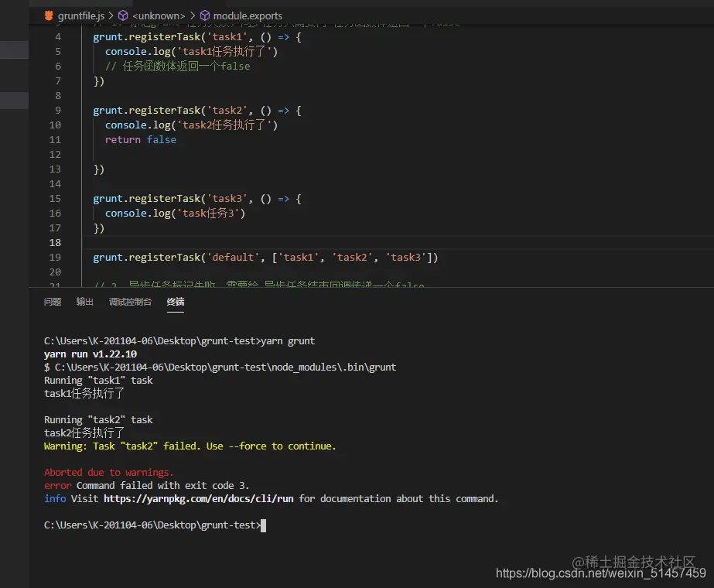
Task: Click 'Running "task2" task' terminal line
Action: (x=98, y=419)
